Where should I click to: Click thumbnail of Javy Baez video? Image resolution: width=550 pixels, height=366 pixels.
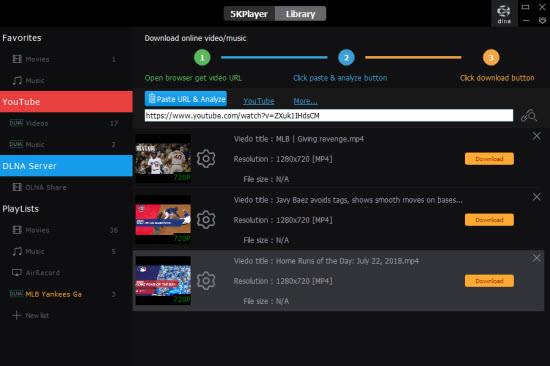point(163,220)
